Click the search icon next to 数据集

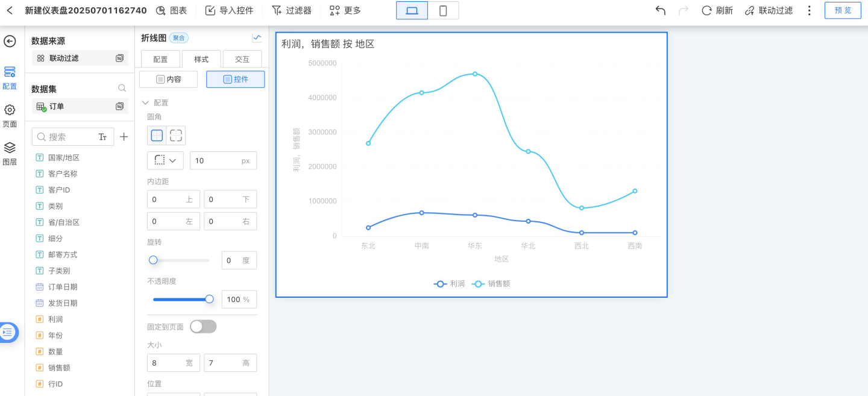coord(122,89)
